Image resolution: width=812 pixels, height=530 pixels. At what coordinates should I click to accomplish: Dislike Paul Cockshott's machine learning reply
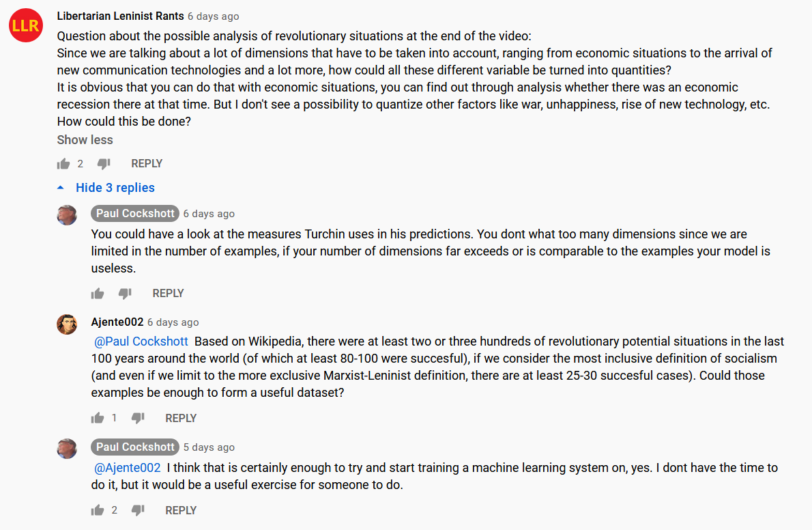138,510
